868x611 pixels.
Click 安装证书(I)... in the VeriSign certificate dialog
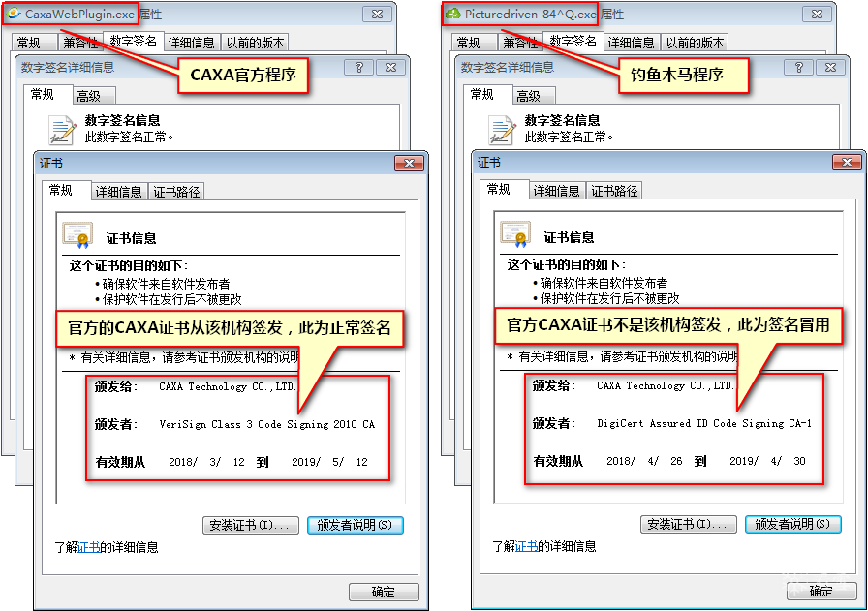[251, 525]
